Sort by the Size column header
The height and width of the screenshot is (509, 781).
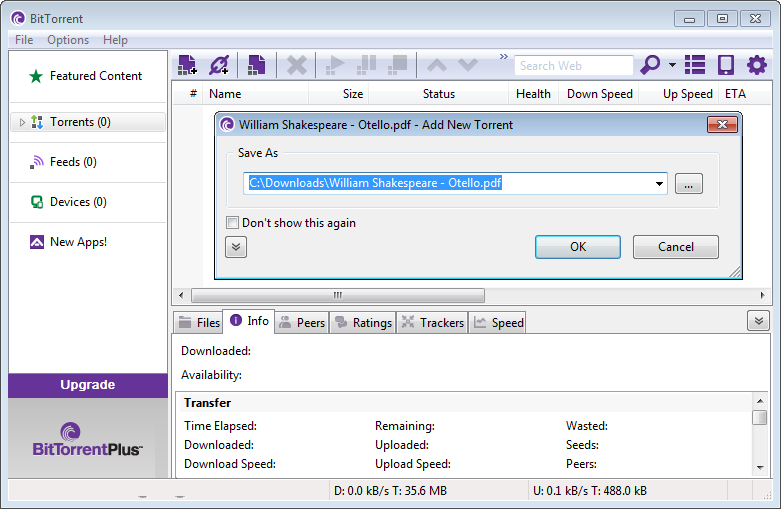[339, 94]
